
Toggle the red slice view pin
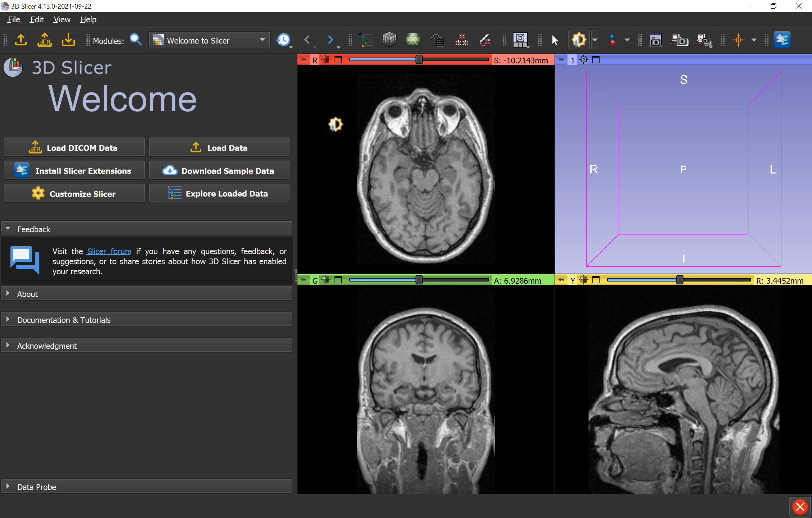click(x=304, y=60)
